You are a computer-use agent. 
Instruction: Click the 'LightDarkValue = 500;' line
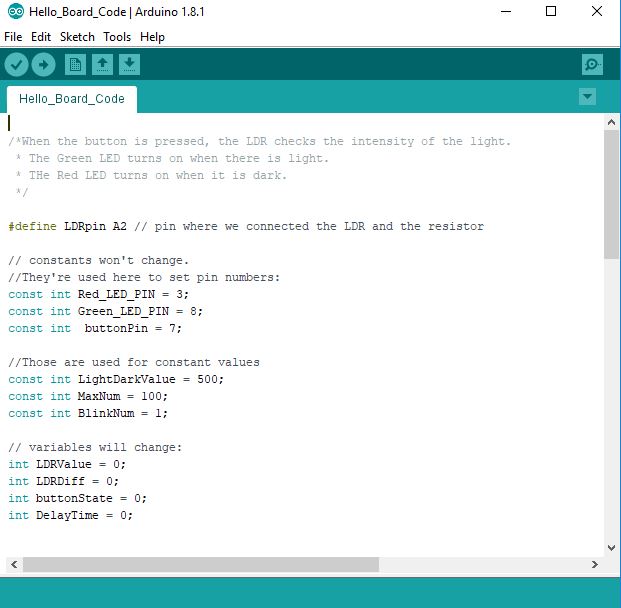(116, 379)
